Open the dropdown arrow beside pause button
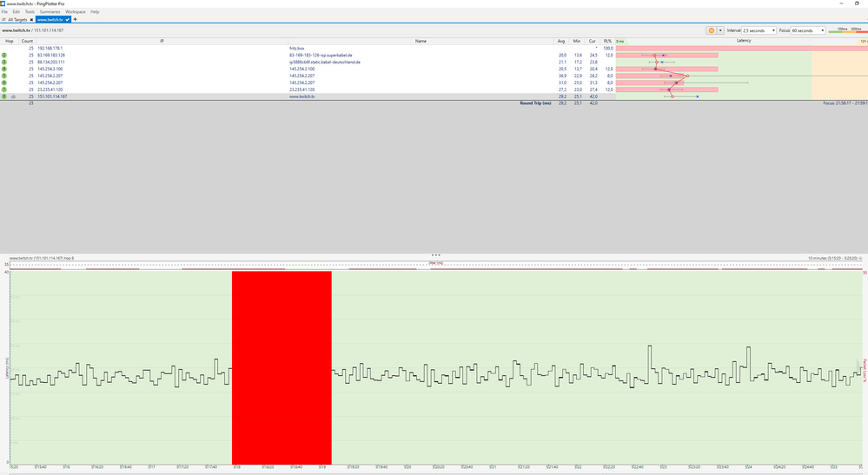 coord(720,30)
